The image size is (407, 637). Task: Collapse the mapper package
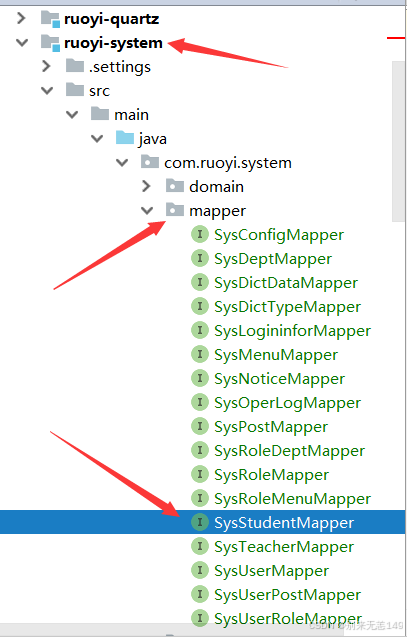pyautogui.click(x=147, y=210)
